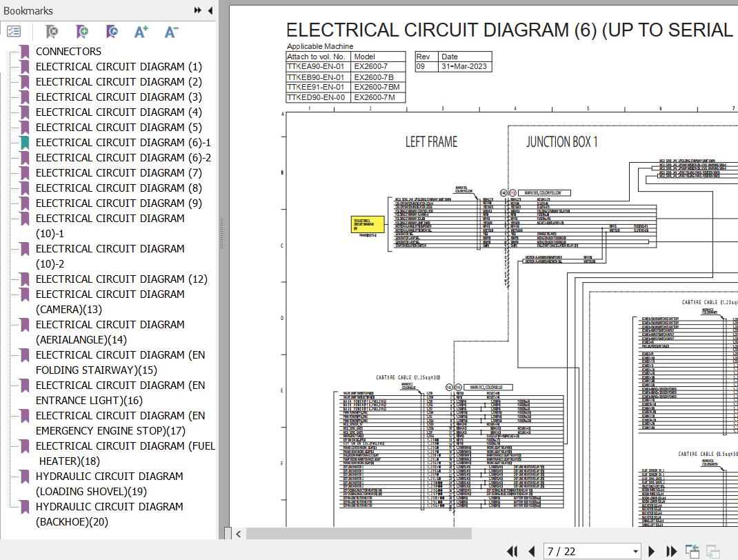The width and height of the screenshot is (738, 560).
Task: Open HYDRAULIC CIRCUIT DIAGRAM (BACKHOE)(20) bookmark
Action: click(109, 514)
